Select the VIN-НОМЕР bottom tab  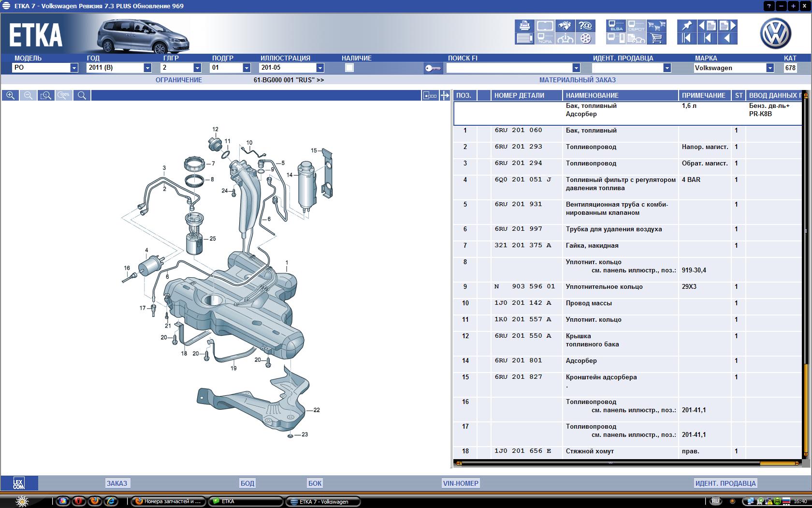pyautogui.click(x=460, y=483)
